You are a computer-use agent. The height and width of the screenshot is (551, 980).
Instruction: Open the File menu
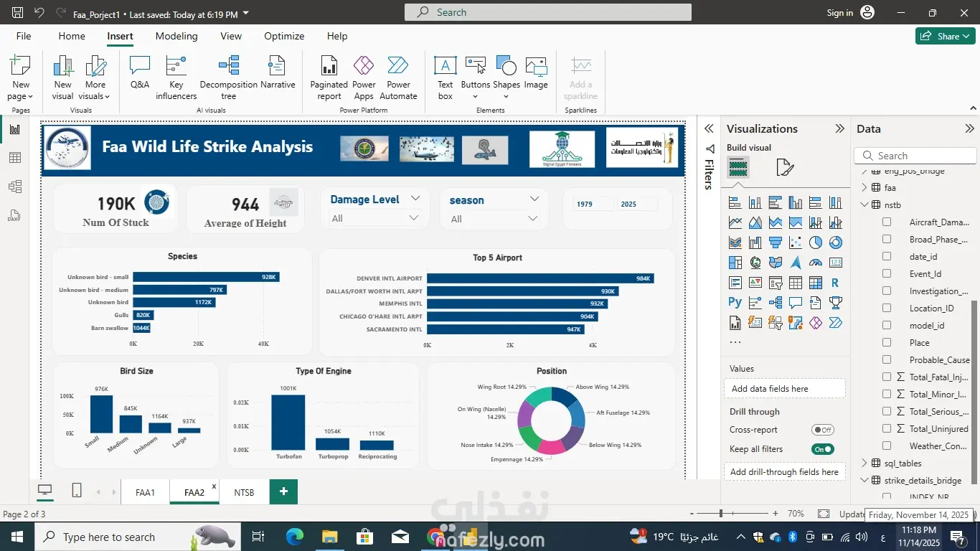tap(24, 36)
